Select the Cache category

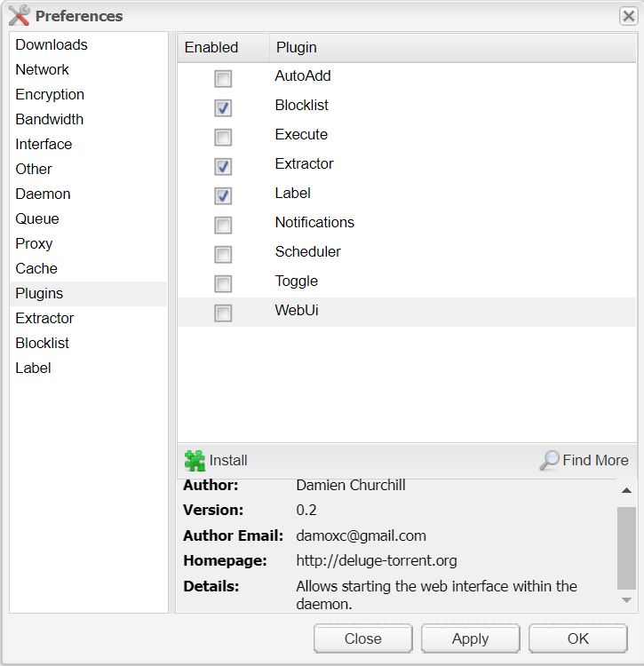(88, 268)
